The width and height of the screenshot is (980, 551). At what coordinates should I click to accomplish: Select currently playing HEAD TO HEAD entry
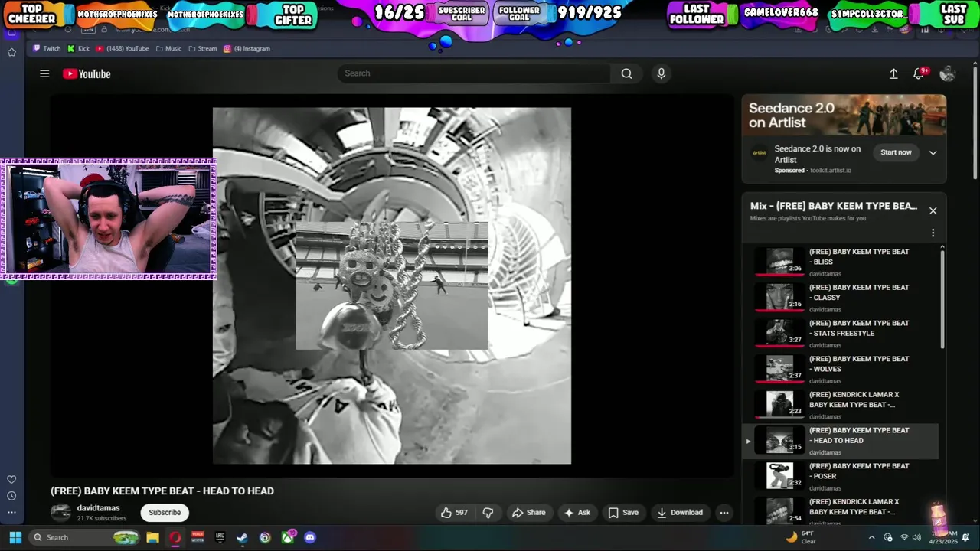coord(842,441)
